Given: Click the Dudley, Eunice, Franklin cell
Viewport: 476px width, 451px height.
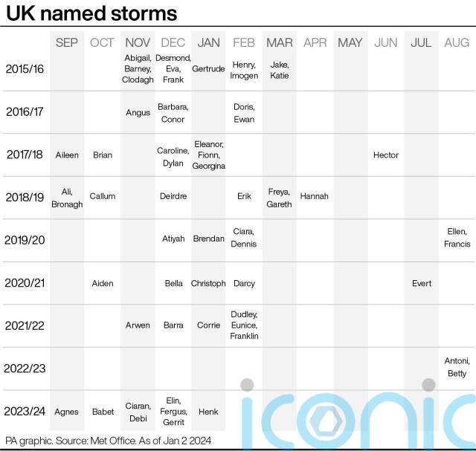Looking at the screenshot, I should coord(244,325).
